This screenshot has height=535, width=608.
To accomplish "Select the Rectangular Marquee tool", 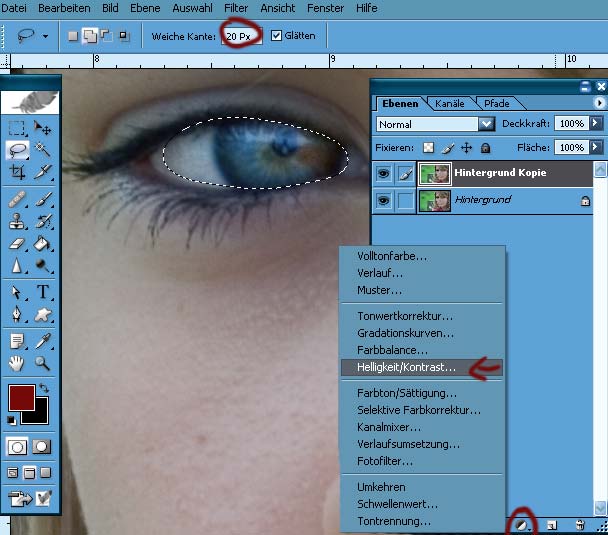I will coord(18,128).
